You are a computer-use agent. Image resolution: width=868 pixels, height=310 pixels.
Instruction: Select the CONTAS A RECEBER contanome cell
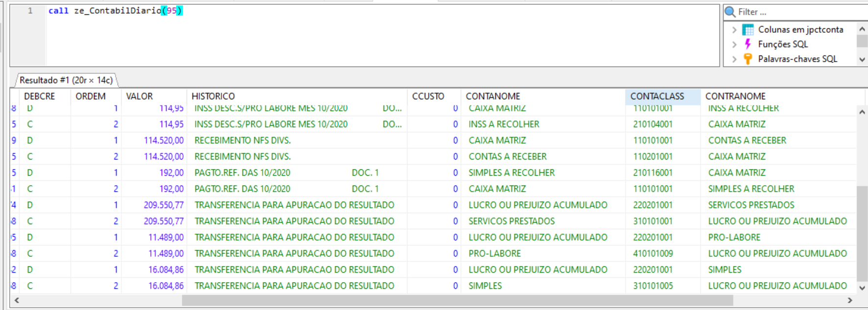pyautogui.click(x=507, y=157)
